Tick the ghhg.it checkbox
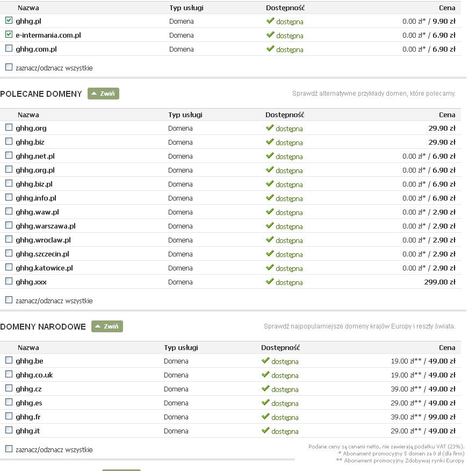Screen dimensions: 476x471 pyautogui.click(x=9, y=430)
